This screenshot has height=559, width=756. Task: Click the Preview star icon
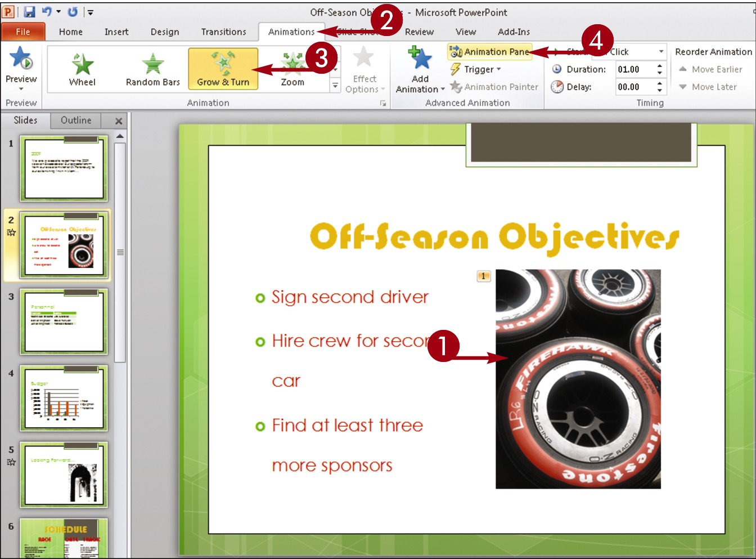(21, 59)
